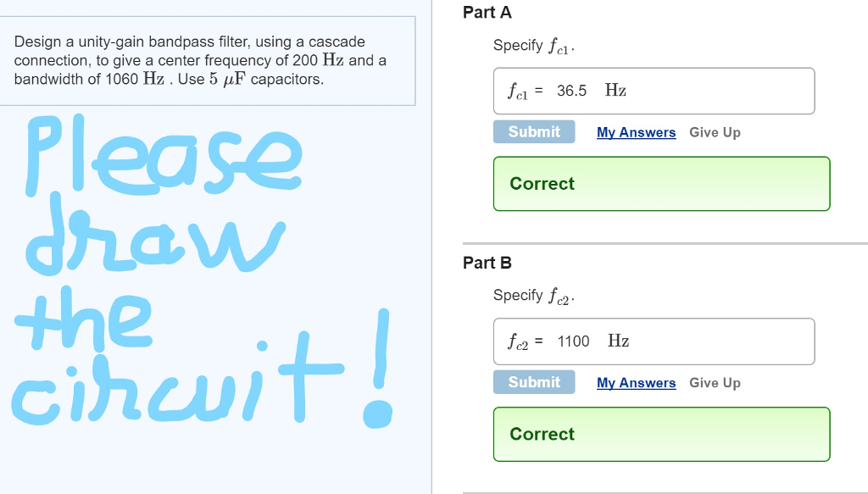Click the Part A heading
The width and height of the screenshot is (868, 494).
pyautogui.click(x=487, y=13)
